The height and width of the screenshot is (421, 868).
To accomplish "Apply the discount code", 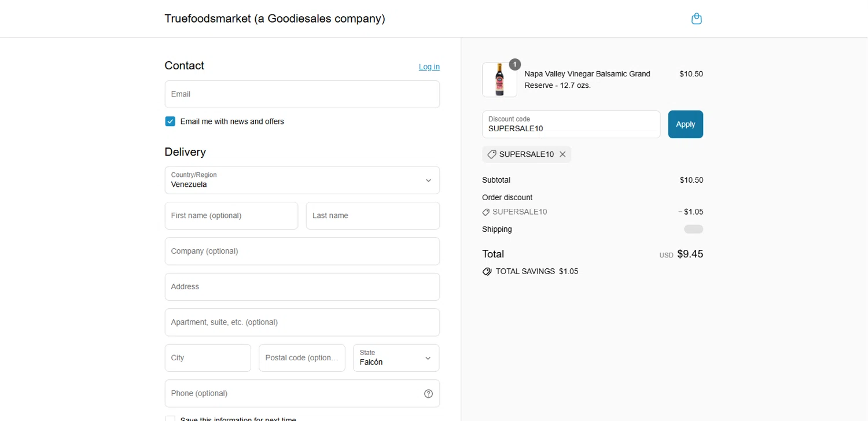I will click(686, 124).
